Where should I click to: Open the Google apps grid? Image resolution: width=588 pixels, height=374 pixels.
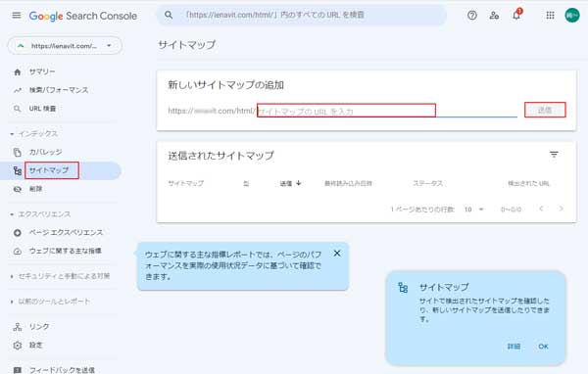(x=550, y=16)
